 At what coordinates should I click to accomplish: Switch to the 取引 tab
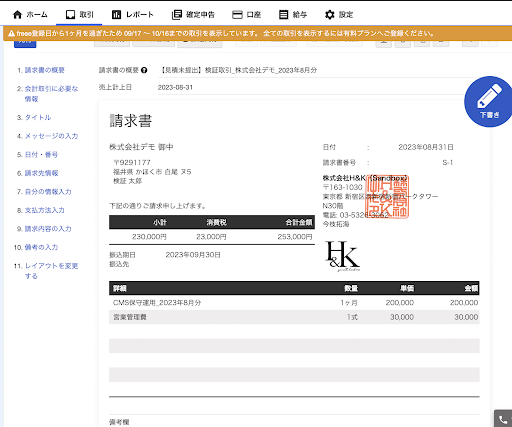[x=79, y=15]
